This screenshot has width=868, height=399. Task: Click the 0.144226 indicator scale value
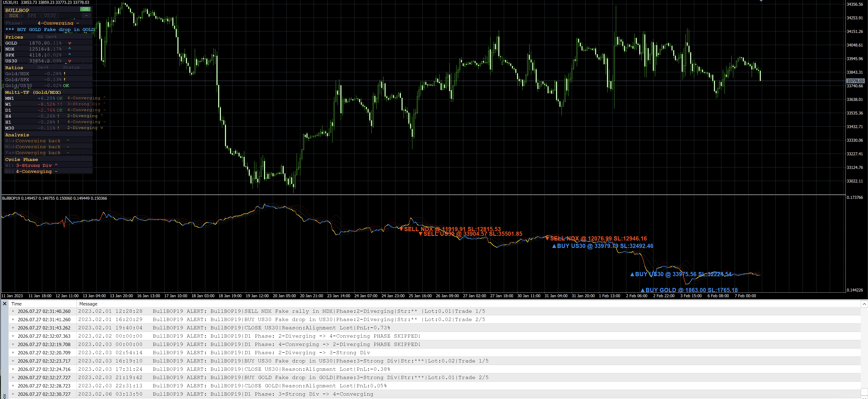click(x=855, y=290)
